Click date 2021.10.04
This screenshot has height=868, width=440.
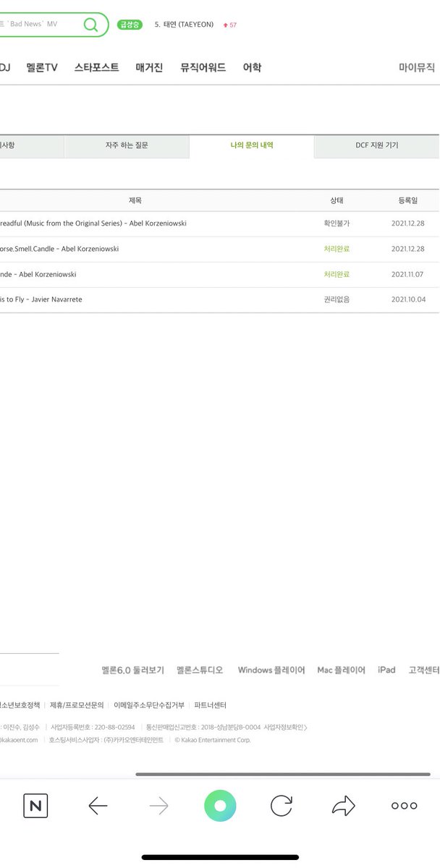point(408,299)
